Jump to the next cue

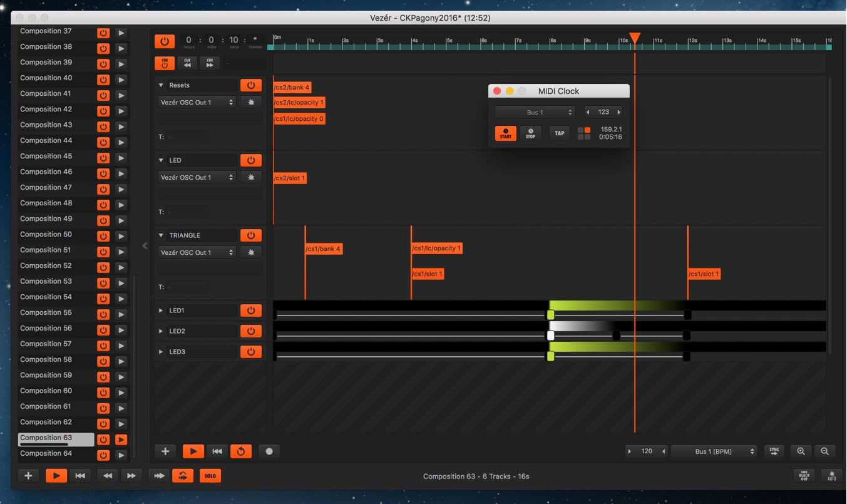pyautogui.click(x=210, y=63)
